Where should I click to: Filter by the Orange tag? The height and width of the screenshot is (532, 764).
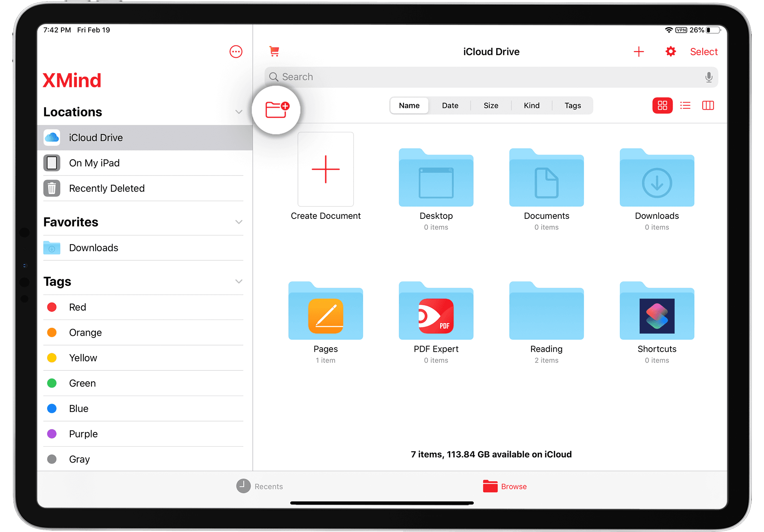[145, 333]
